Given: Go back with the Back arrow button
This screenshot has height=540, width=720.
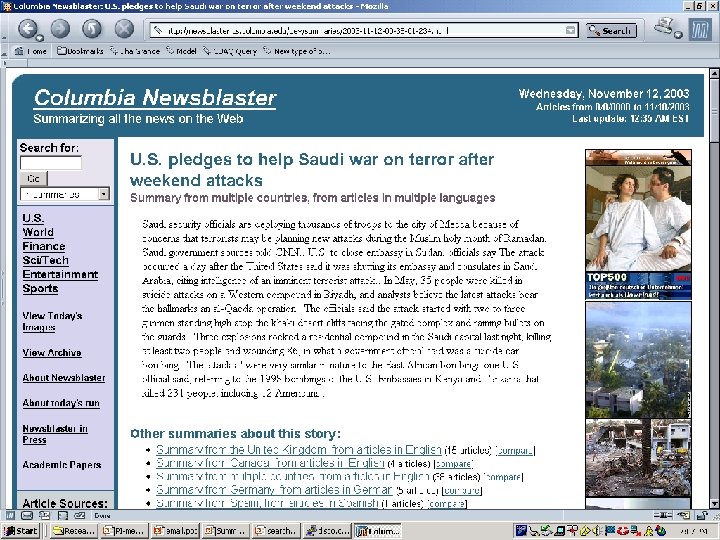Looking at the screenshot, I should tap(27, 29).
